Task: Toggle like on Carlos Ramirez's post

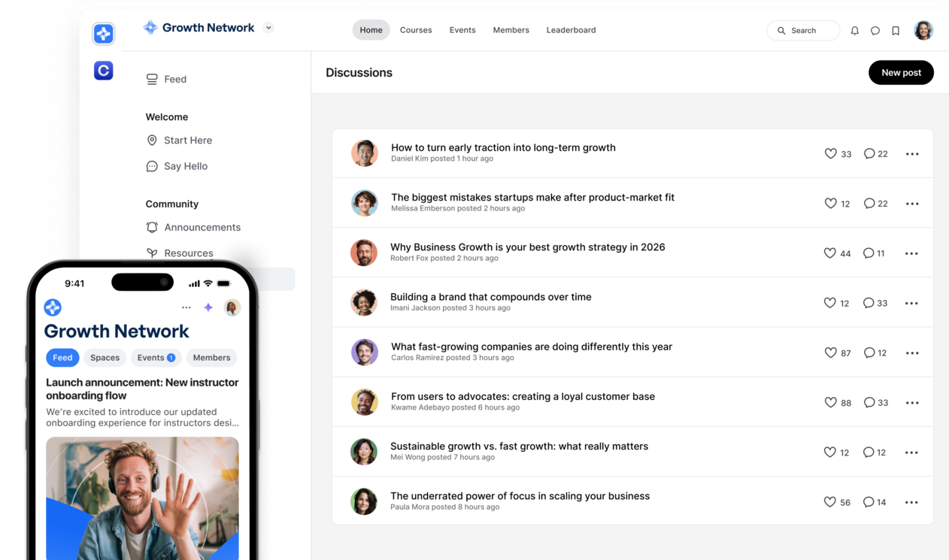Action: pos(830,353)
